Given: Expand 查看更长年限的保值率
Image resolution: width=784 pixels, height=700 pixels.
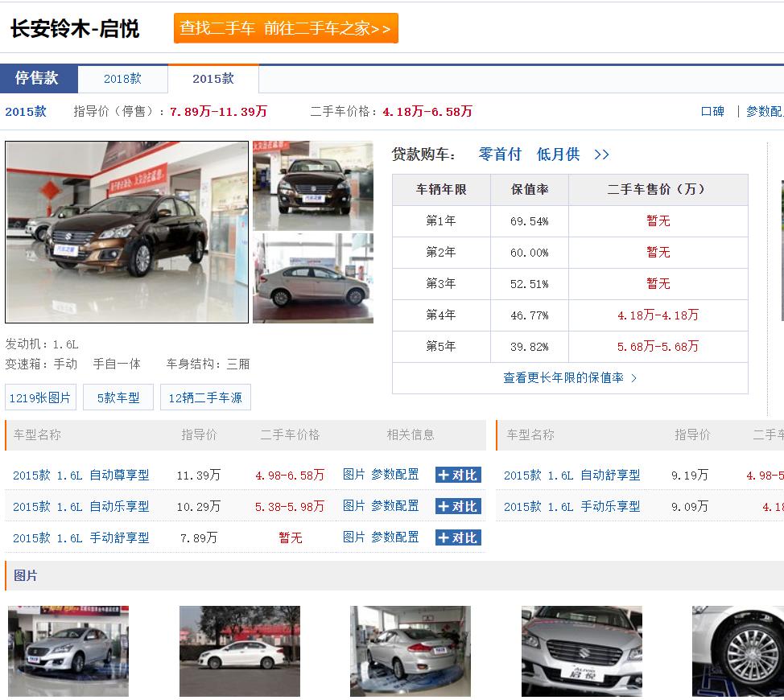Looking at the screenshot, I should point(570,377).
